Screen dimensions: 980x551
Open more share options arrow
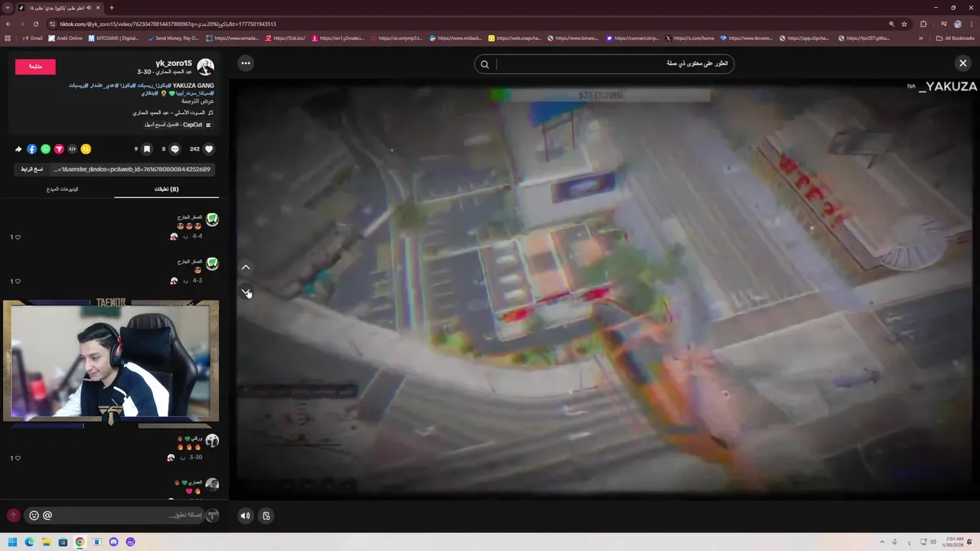pos(18,149)
